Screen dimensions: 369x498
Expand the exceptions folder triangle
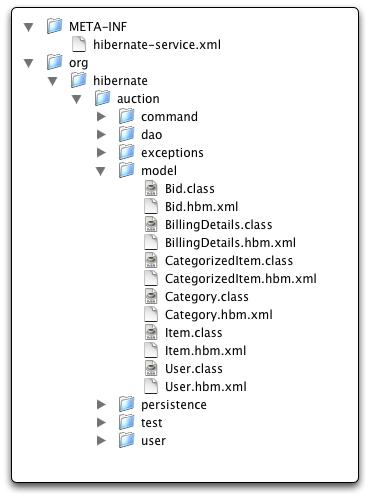pyautogui.click(x=101, y=152)
